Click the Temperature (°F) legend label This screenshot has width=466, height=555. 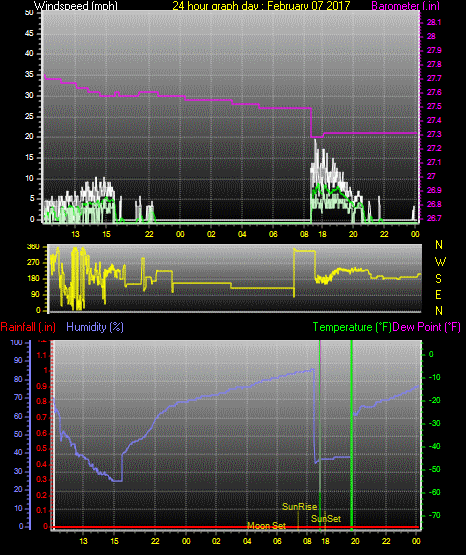click(x=352, y=327)
